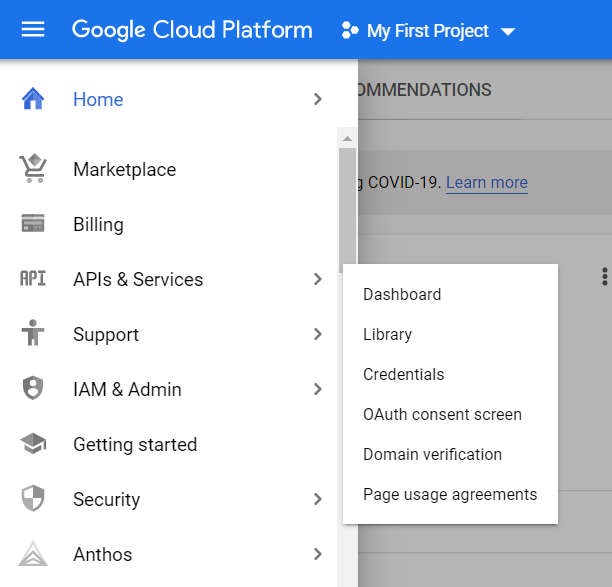Click the Anthos triangle icon

pyautogui.click(x=33, y=554)
